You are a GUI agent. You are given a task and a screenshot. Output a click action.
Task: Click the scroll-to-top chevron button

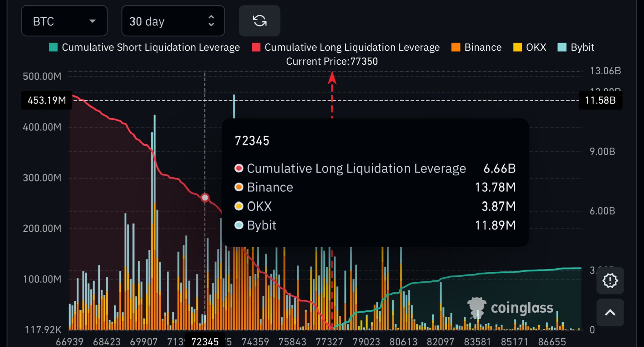(610, 312)
